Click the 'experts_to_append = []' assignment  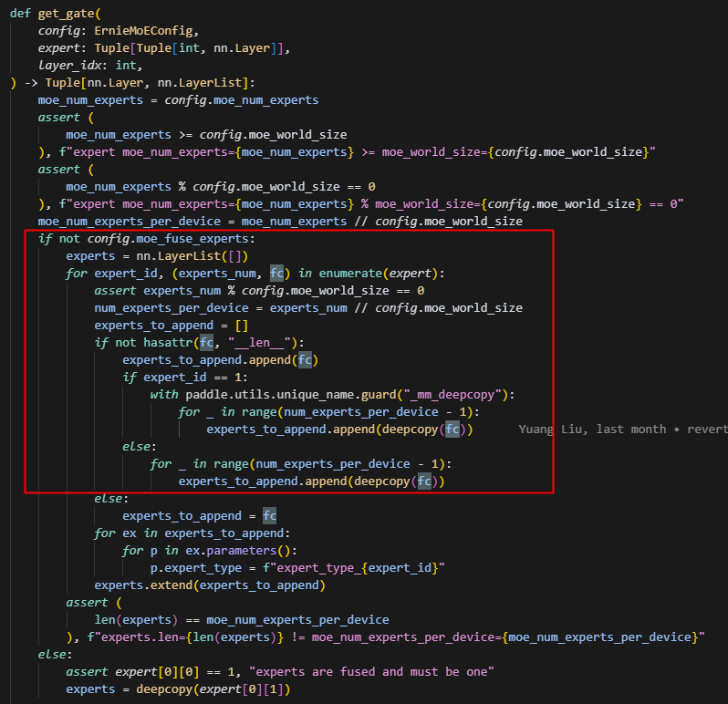click(172, 325)
